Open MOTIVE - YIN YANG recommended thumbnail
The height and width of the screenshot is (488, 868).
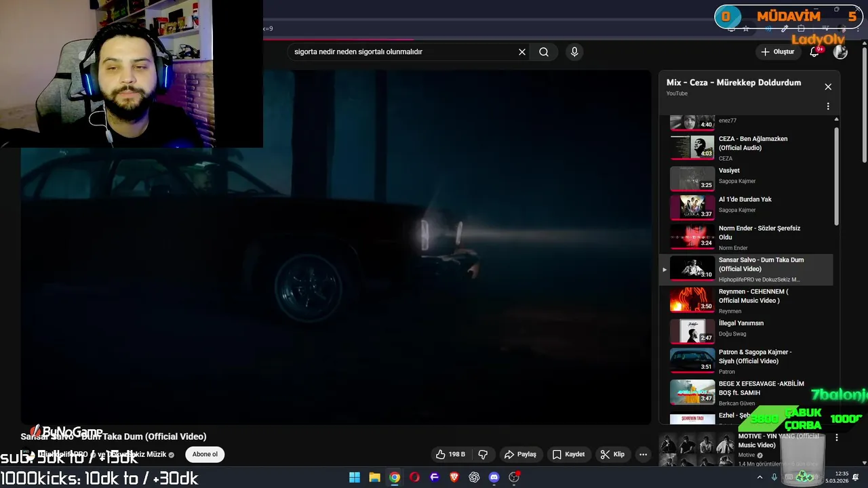(x=696, y=450)
